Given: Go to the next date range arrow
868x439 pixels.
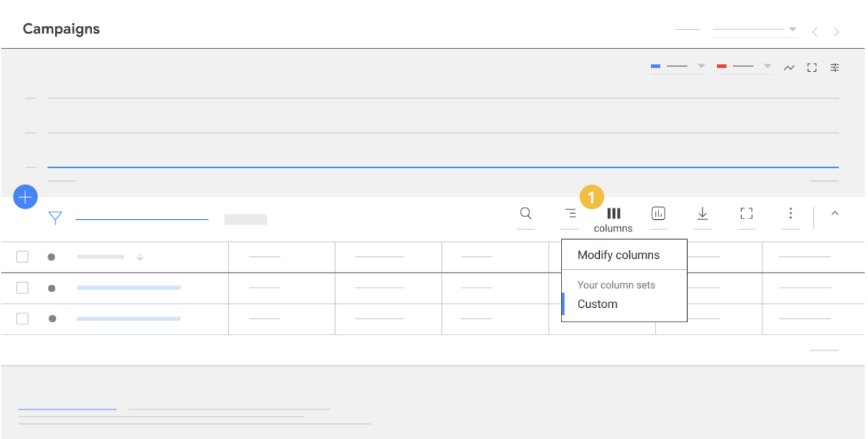Looking at the screenshot, I should point(837,32).
